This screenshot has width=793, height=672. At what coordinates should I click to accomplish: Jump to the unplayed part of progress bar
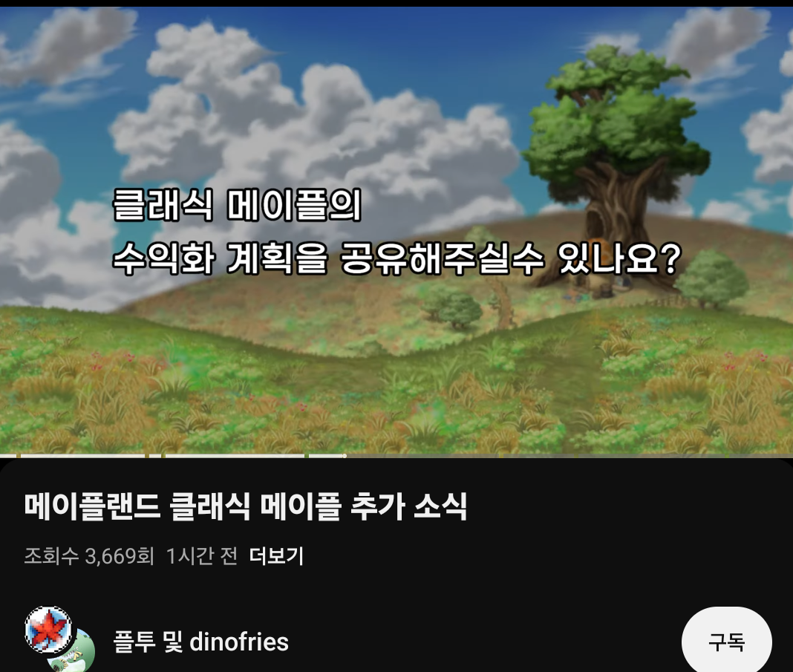pos(569,456)
